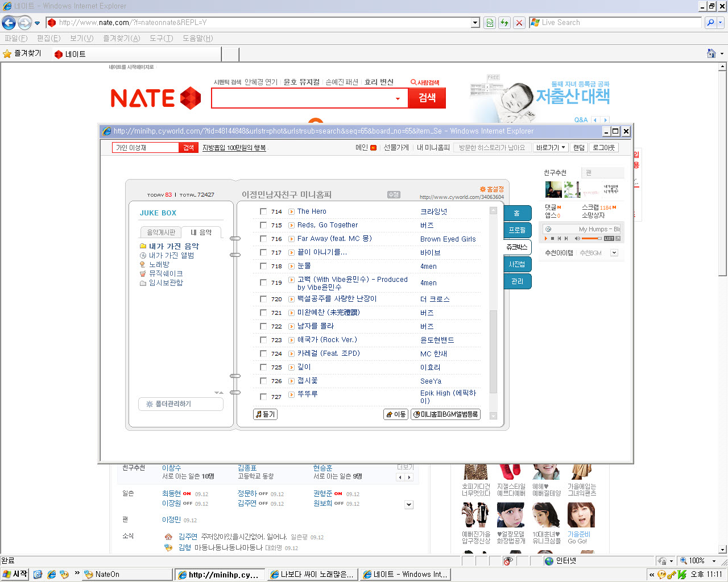Play track 718 눈물
728x582 pixels.
click(291, 266)
